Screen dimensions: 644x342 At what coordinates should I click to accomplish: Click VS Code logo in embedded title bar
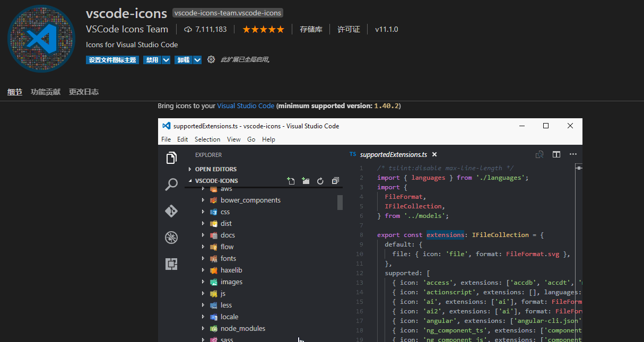[166, 126]
